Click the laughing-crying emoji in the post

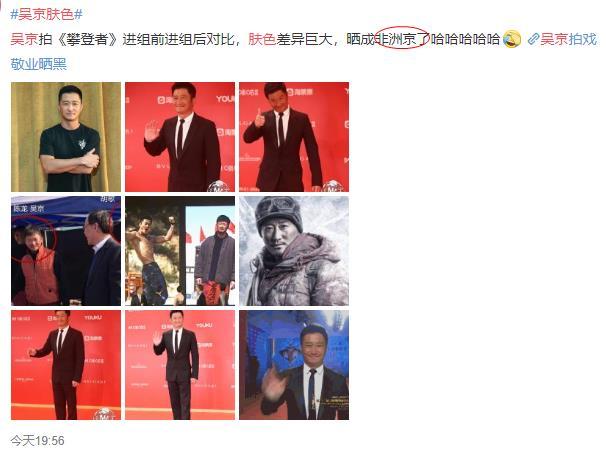tap(512, 39)
